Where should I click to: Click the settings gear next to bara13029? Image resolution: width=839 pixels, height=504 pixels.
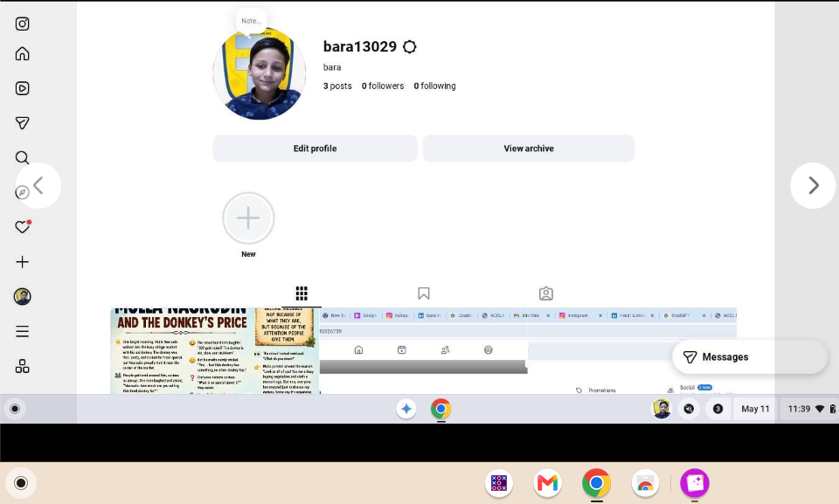click(x=409, y=47)
